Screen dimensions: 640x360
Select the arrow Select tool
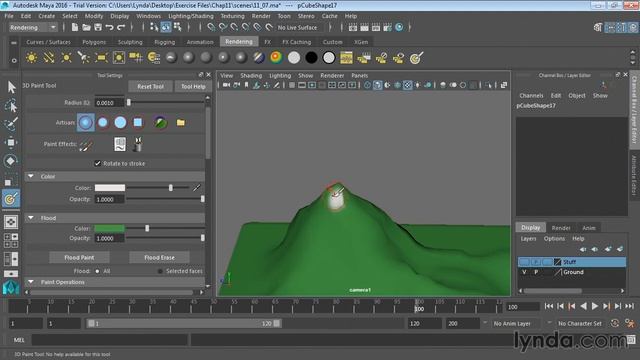pyautogui.click(x=11, y=87)
